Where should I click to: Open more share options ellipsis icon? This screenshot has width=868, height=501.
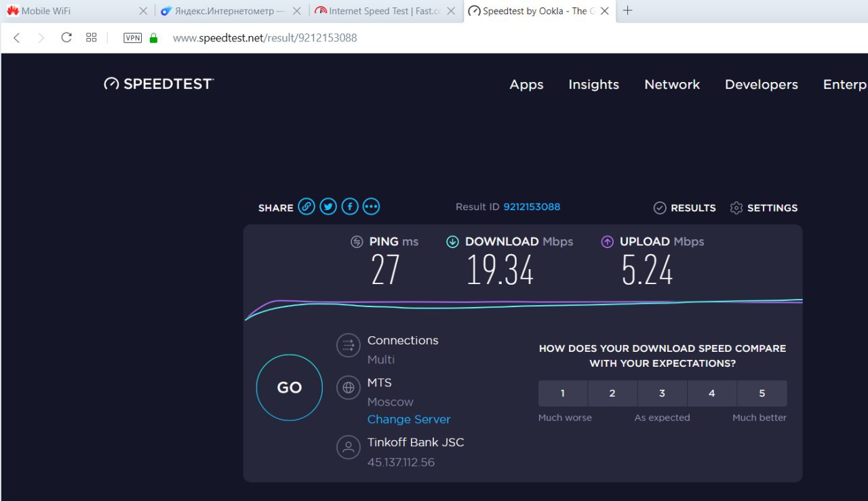372,207
